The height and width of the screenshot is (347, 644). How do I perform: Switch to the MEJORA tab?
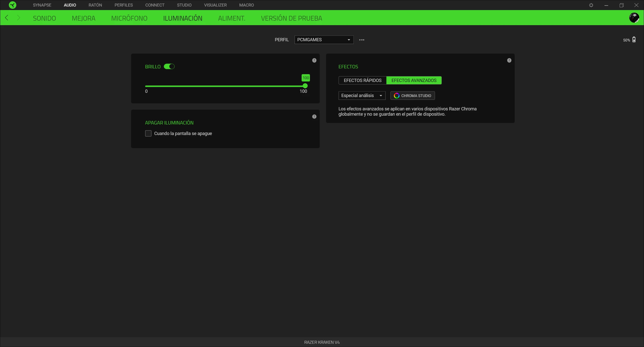pos(84,18)
